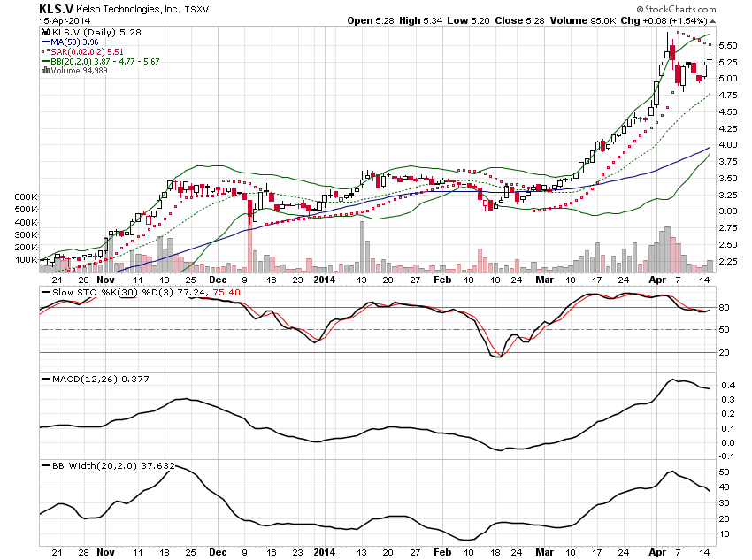Image resolution: width=752 pixels, height=560 pixels.
Task: Click the 0.4 label on the MACD axis
Action: (x=728, y=386)
